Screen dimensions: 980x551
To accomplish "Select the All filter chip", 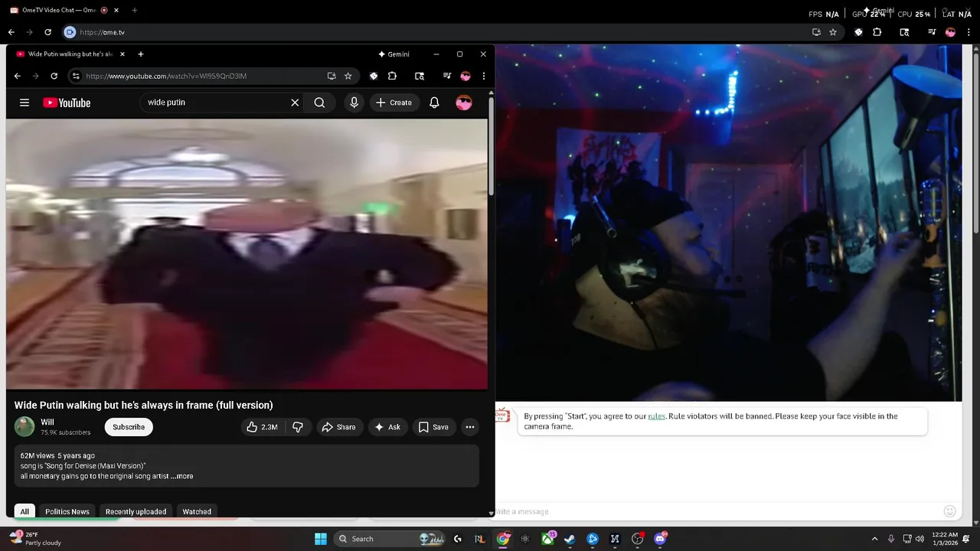I will [x=24, y=511].
